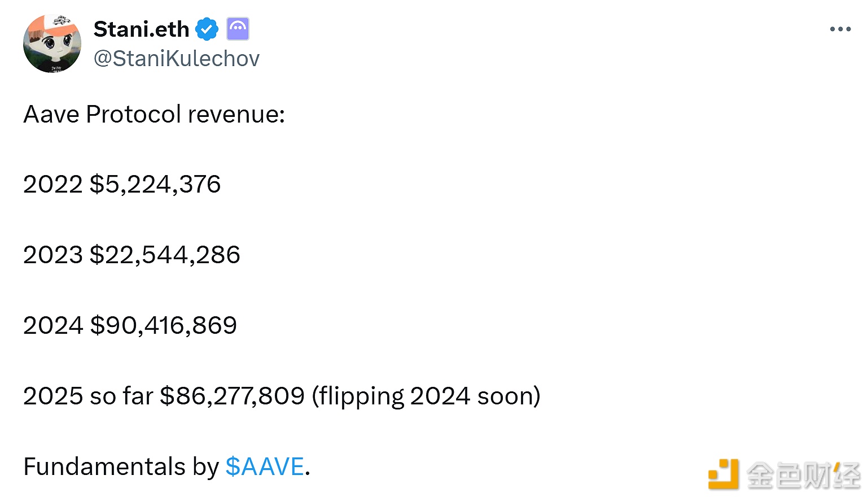868x497 pixels.
Task: Click the "Aave Protocol revenue:" heading line
Action: pyautogui.click(x=154, y=115)
